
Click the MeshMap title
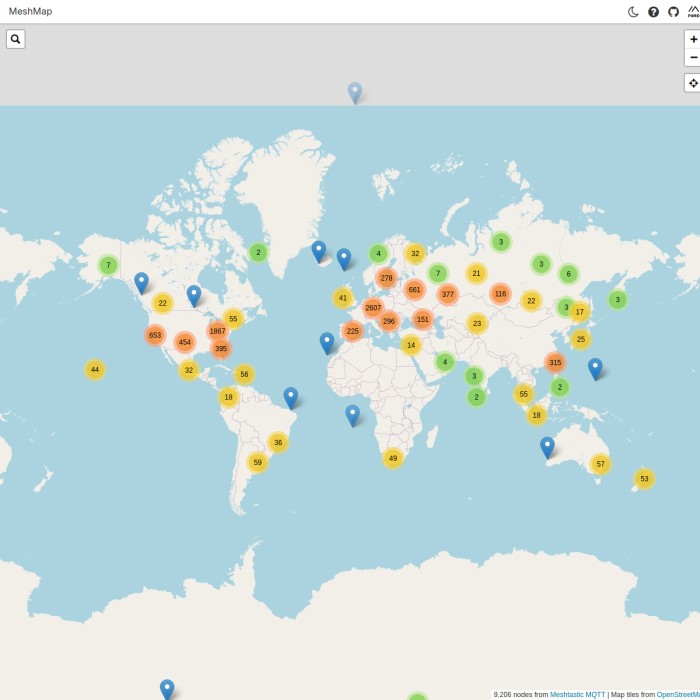[x=30, y=11]
